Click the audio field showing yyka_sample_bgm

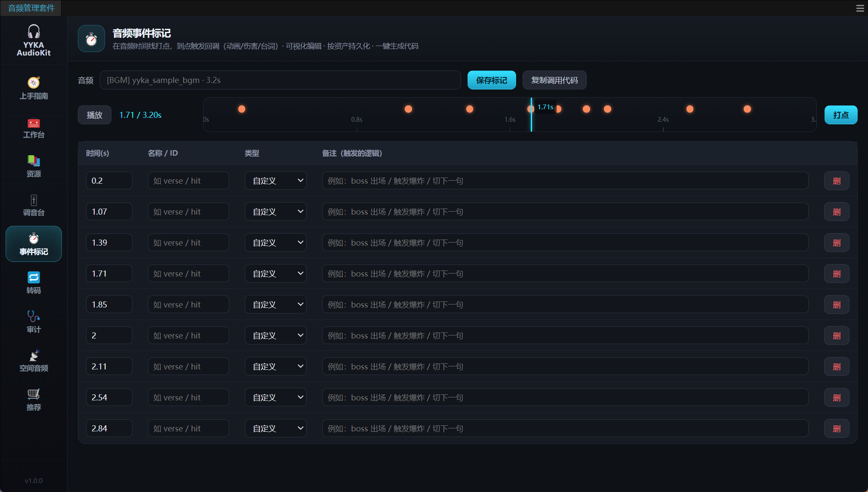(x=280, y=80)
